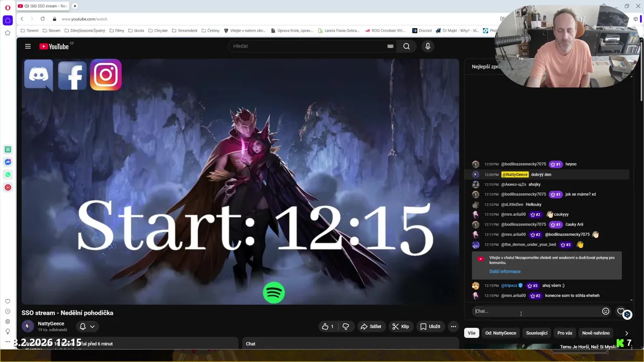The height and width of the screenshot is (362, 644).
Task: Click video title SSO stream - Nedělní pohodička
Action: coord(67,313)
